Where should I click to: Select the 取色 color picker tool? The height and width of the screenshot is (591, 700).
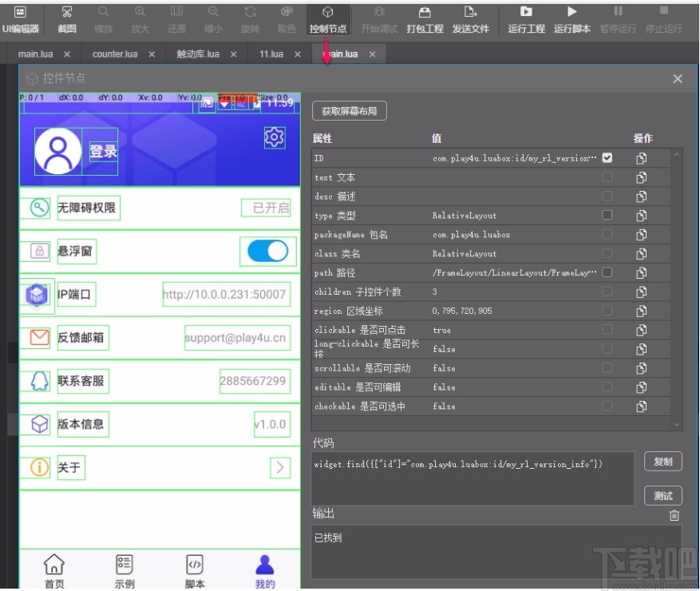[x=287, y=20]
